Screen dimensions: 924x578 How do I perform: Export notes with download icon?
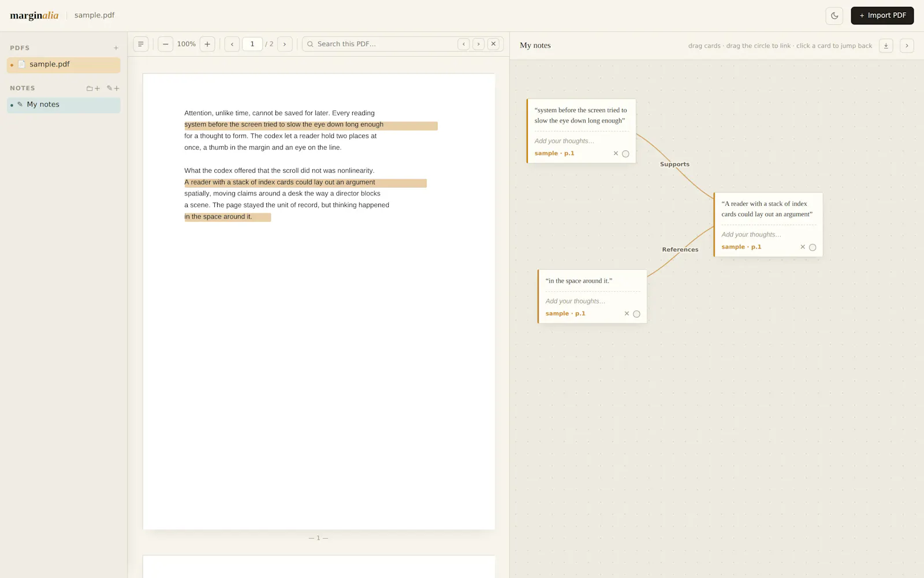tap(886, 46)
